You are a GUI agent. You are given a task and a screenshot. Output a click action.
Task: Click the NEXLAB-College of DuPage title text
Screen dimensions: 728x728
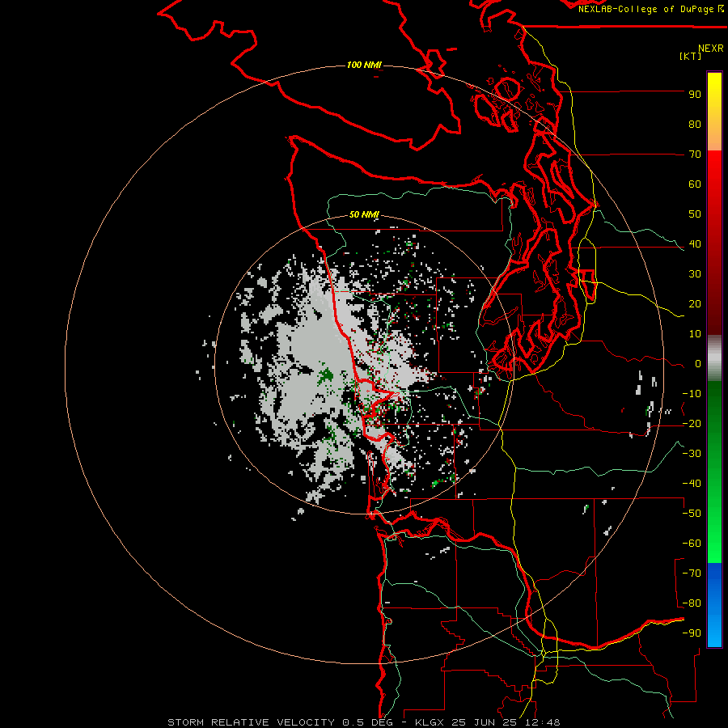pyautogui.click(x=645, y=9)
